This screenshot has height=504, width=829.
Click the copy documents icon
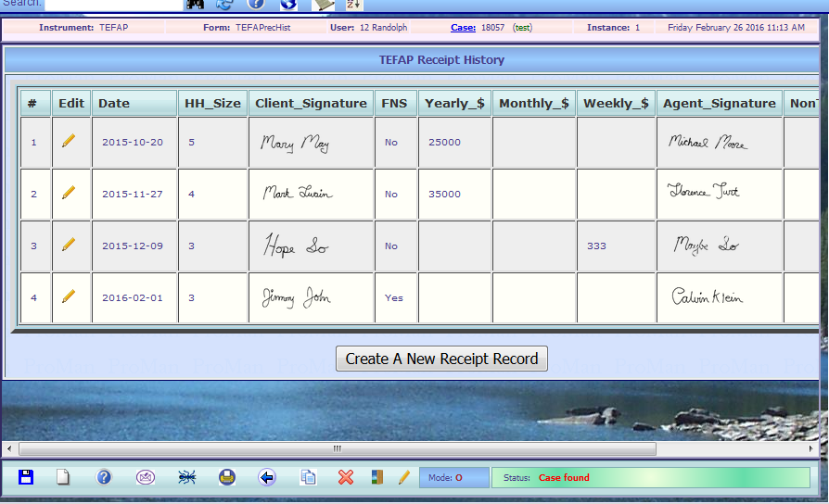(309, 477)
